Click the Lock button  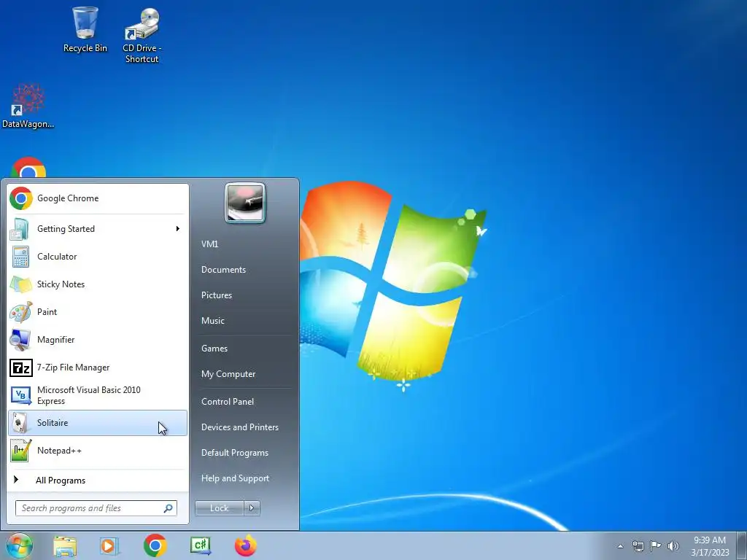pos(219,508)
